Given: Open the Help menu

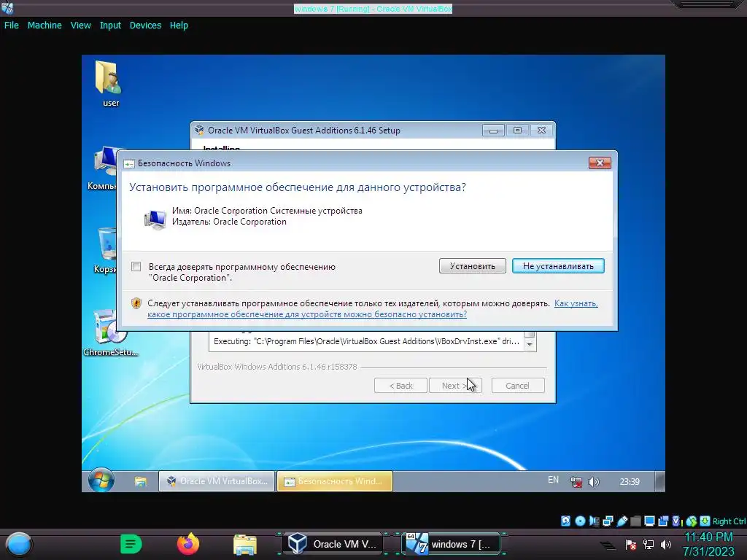Looking at the screenshot, I should click(179, 26).
